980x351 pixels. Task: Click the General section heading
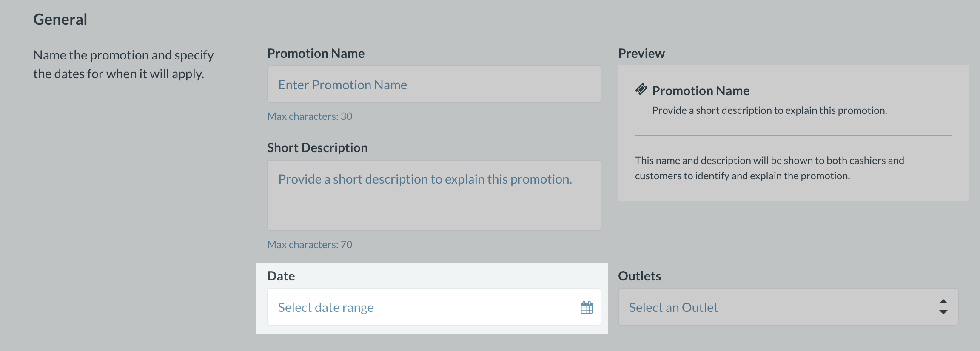point(60,19)
